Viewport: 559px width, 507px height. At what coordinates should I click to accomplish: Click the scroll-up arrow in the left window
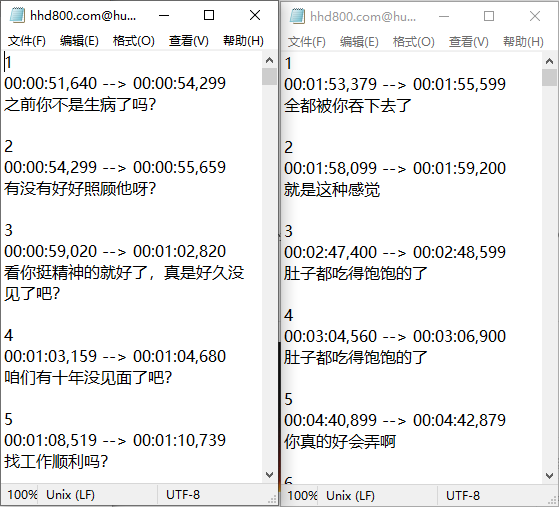coord(270,60)
